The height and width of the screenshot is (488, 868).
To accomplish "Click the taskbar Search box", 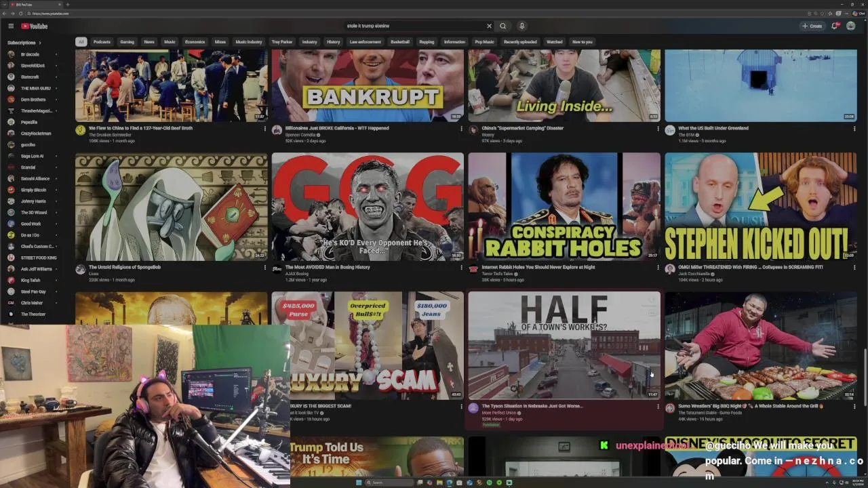I will [390, 483].
